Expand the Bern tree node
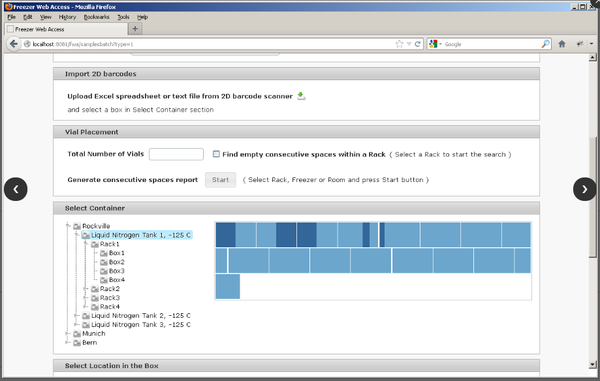 coord(68,342)
